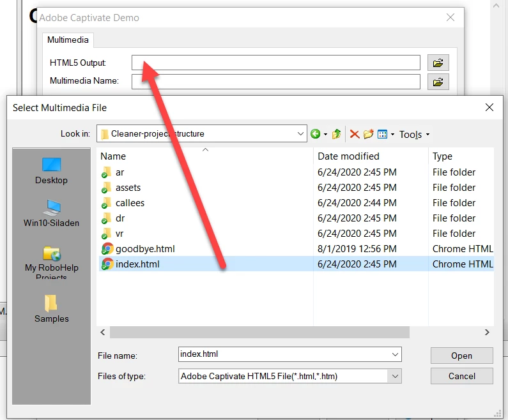The width and height of the screenshot is (508, 420).
Task: Click the red Delete X icon
Action: coord(355,134)
